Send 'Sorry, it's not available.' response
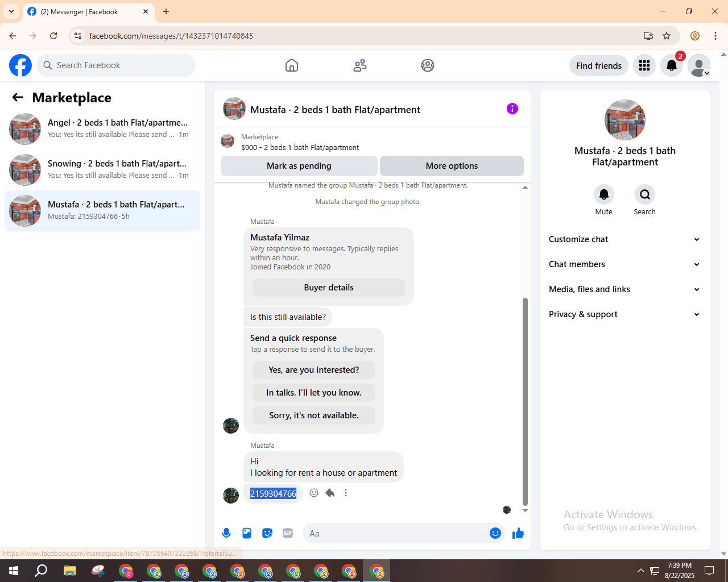728x582 pixels. click(314, 415)
